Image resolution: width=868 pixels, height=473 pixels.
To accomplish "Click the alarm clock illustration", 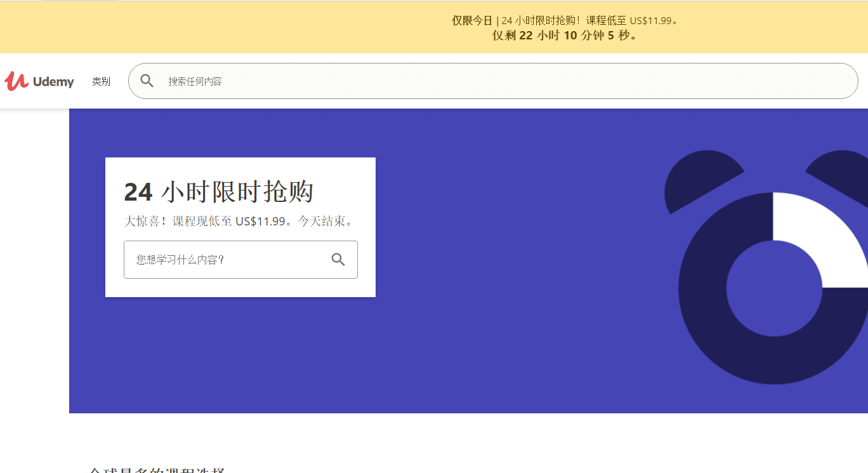I will [x=766, y=267].
